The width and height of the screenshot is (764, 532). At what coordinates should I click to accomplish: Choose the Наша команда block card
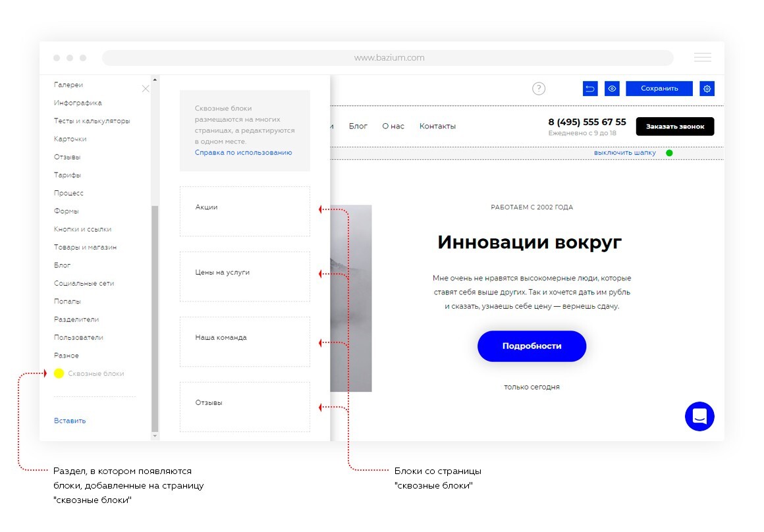click(x=244, y=342)
